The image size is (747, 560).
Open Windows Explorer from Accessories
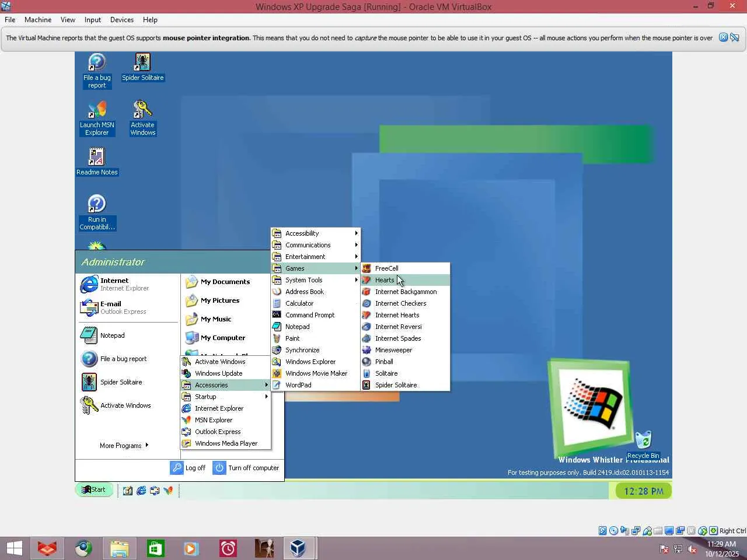(x=316, y=362)
